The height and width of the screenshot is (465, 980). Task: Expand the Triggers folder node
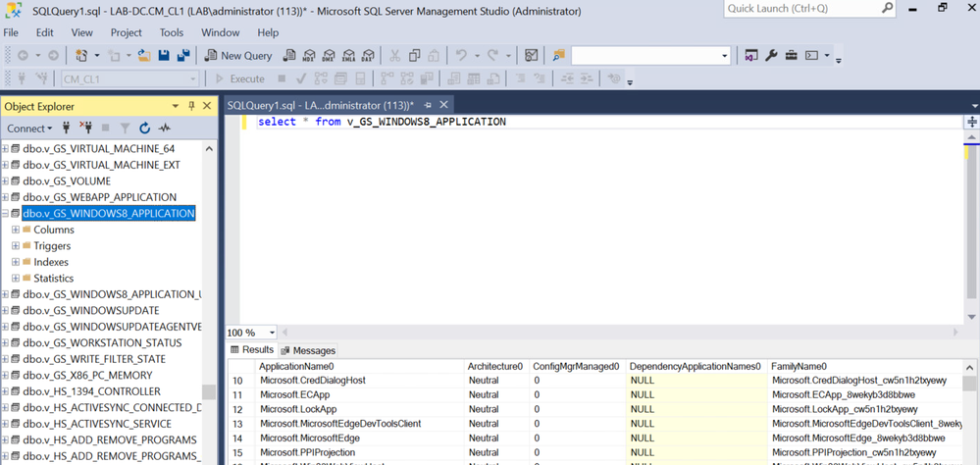tap(16, 245)
